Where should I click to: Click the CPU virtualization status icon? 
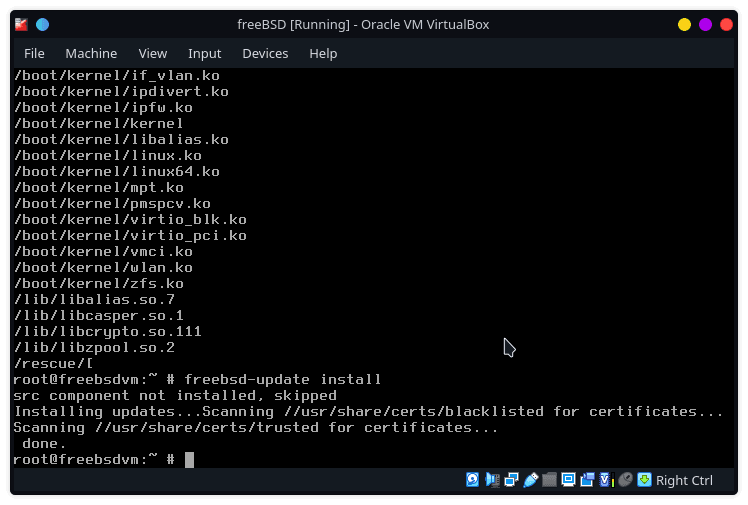(x=606, y=480)
